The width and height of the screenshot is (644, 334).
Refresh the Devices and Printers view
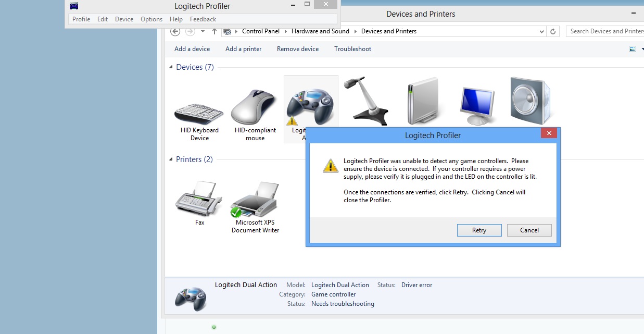(553, 31)
